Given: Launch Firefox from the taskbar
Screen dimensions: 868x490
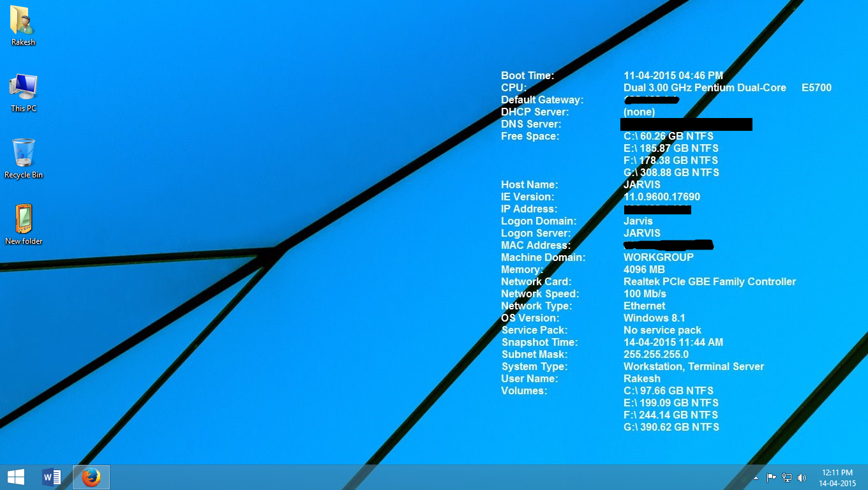Looking at the screenshot, I should 91,477.
